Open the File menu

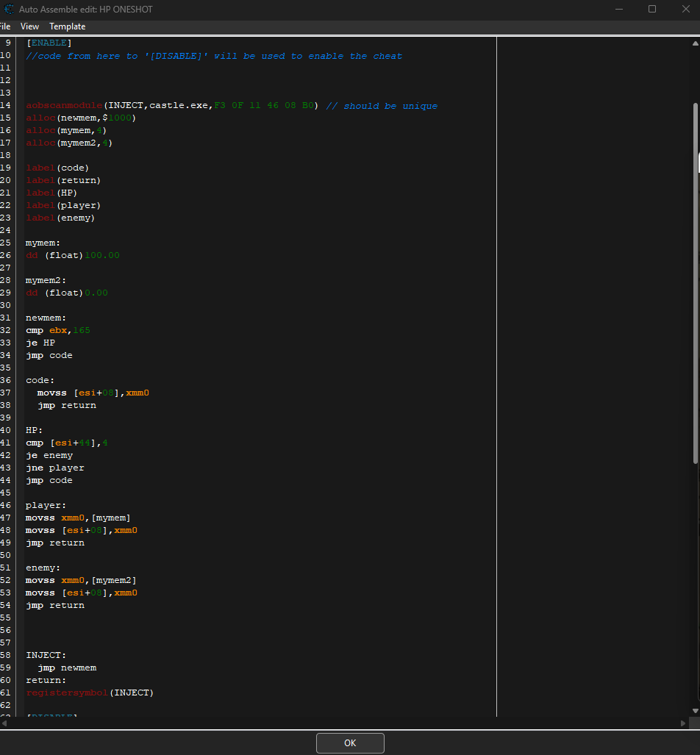pos(4,26)
